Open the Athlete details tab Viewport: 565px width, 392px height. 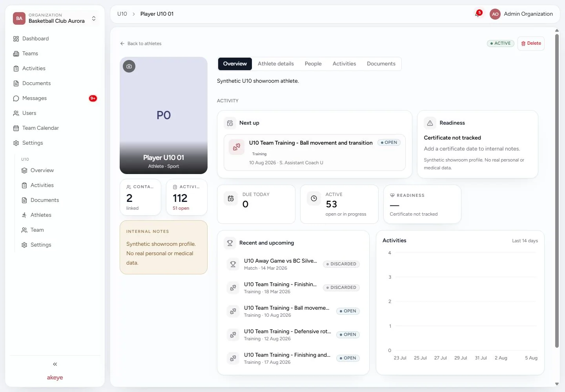point(276,64)
